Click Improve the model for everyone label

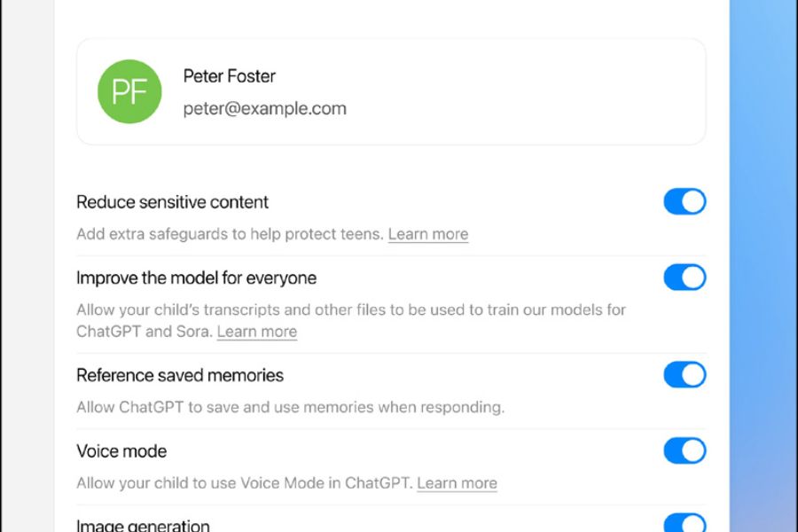pyautogui.click(x=196, y=278)
